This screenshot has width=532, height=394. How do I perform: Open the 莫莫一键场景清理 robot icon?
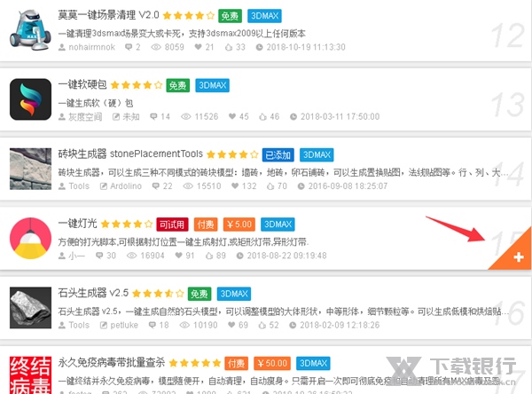pyautogui.click(x=30, y=30)
